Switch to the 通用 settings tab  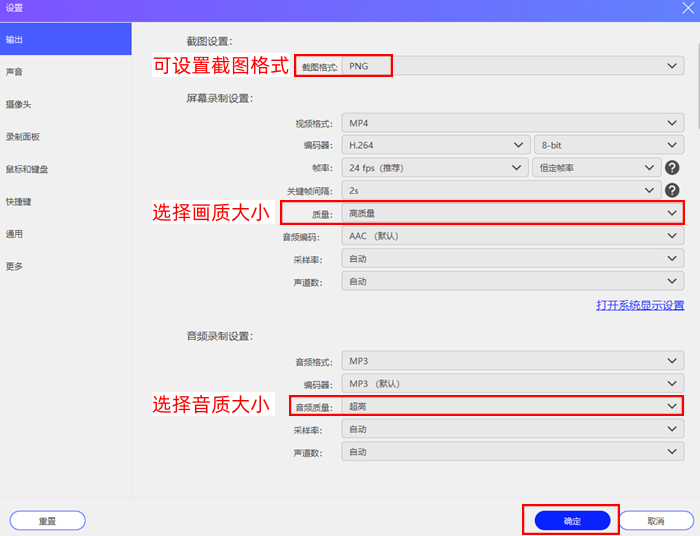click(66, 234)
